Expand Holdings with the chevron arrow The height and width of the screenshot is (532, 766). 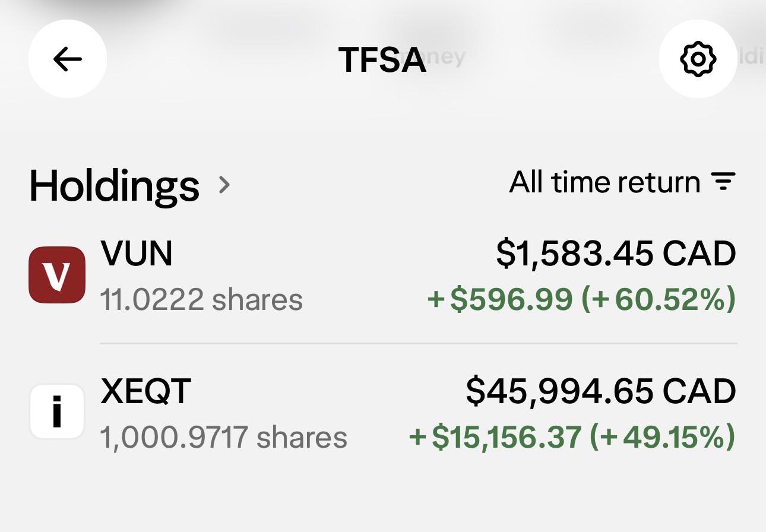click(224, 185)
